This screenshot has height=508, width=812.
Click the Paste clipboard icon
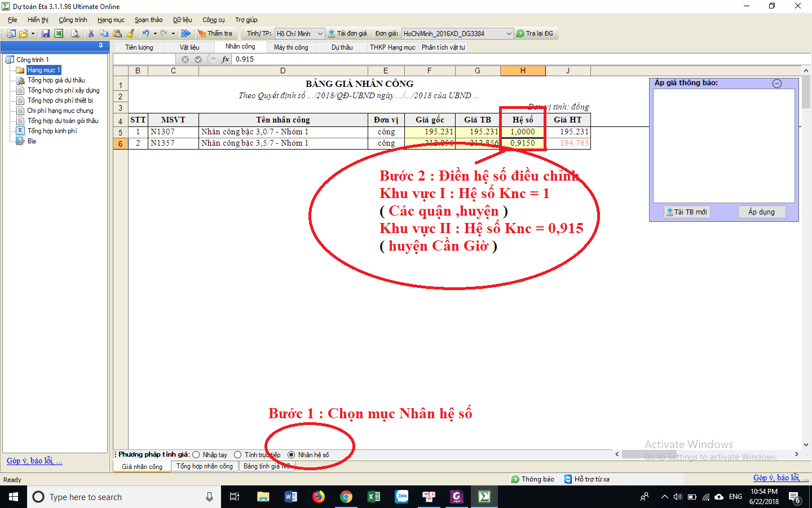(x=117, y=34)
